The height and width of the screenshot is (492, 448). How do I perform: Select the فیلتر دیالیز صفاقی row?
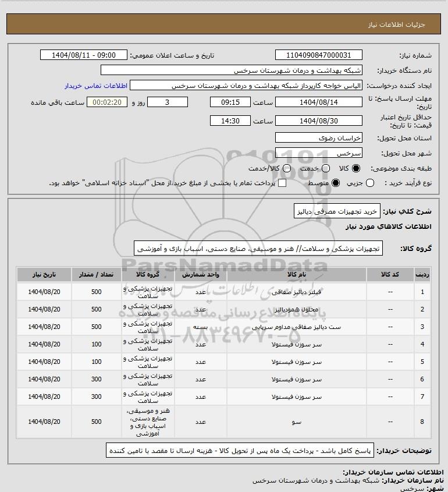(x=224, y=292)
